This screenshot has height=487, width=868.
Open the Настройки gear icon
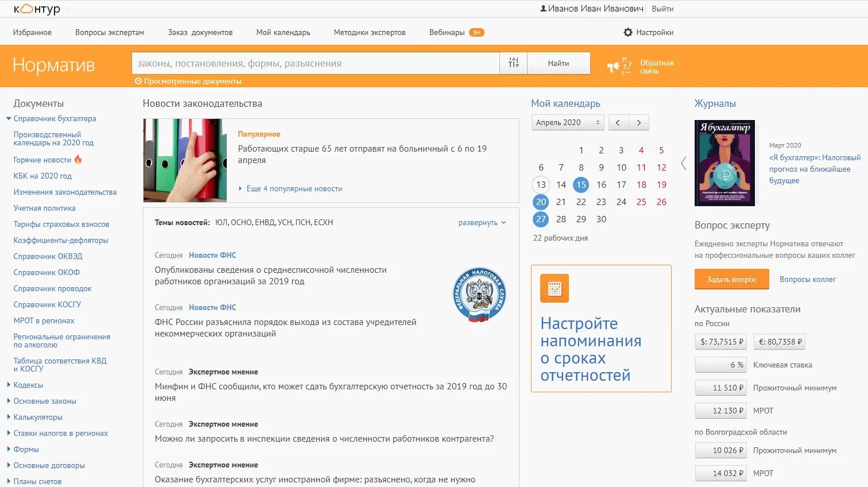point(629,33)
